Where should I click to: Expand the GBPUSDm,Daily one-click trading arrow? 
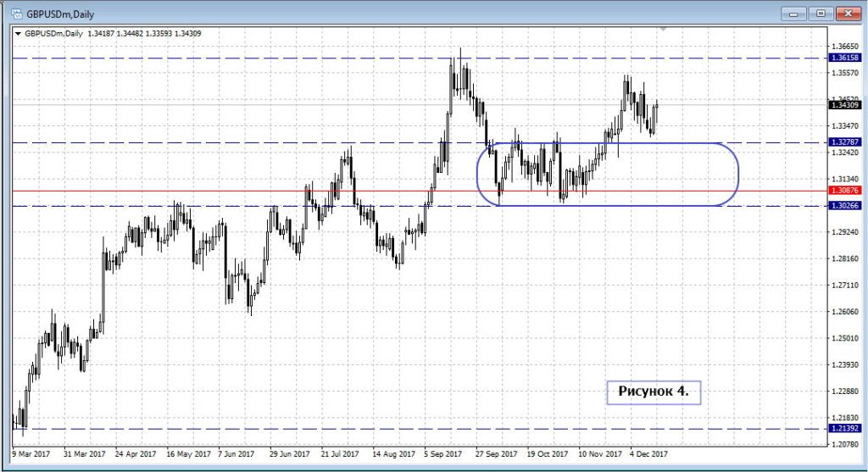(19, 34)
